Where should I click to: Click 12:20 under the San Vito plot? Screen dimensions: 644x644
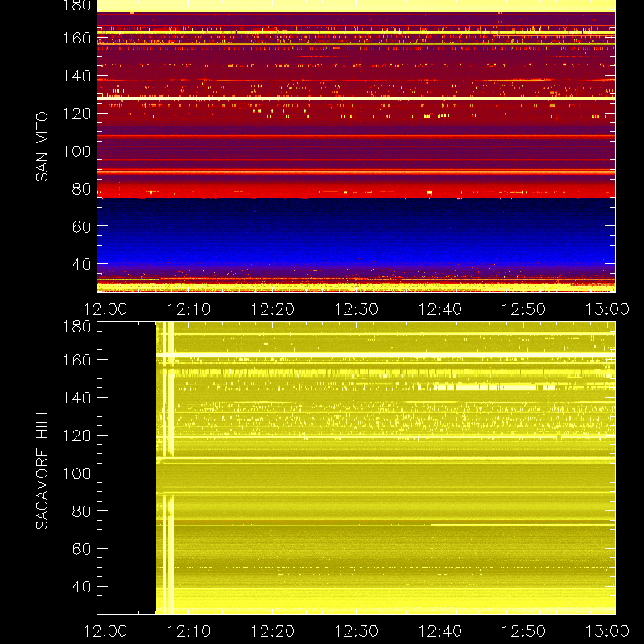(x=273, y=309)
